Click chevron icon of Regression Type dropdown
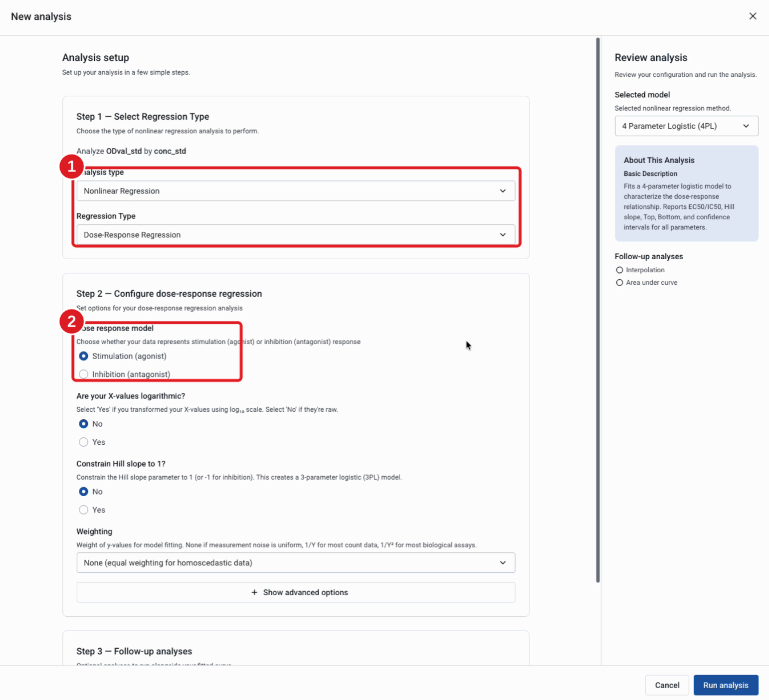Image resolution: width=769 pixels, height=700 pixels. (x=503, y=235)
